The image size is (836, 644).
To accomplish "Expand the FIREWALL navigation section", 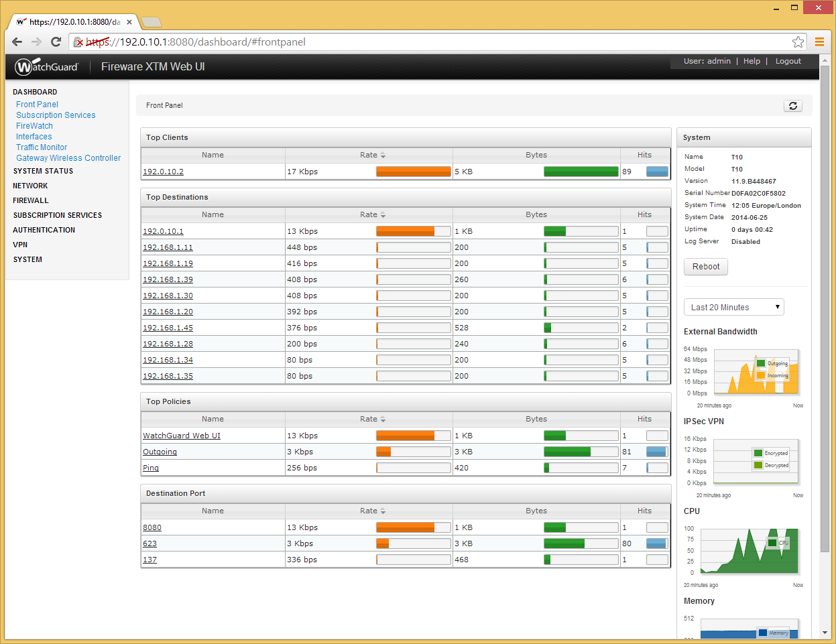I will pyautogui.click(x=31, y=200).
